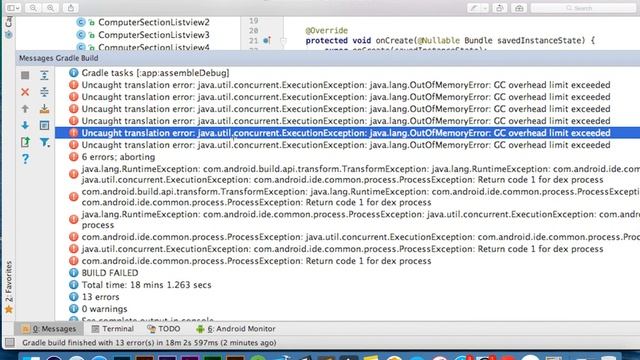640x360 pixels.
Task: Show the markup toolbox
Action: [x=519, y=8]
